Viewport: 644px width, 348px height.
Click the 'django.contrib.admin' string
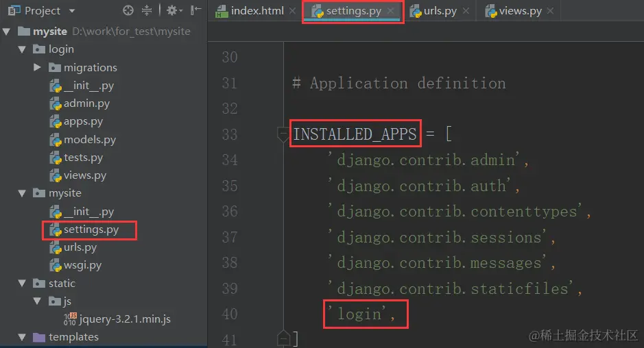423,160
